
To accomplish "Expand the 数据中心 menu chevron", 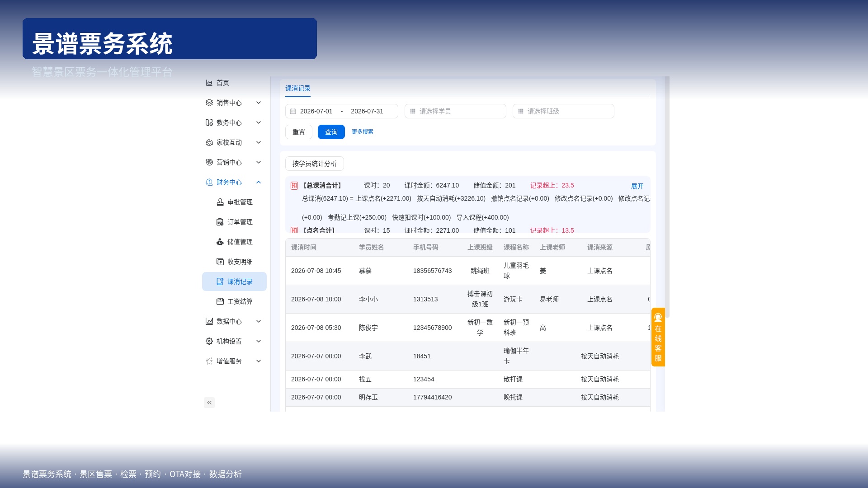I will coord(259,321).
